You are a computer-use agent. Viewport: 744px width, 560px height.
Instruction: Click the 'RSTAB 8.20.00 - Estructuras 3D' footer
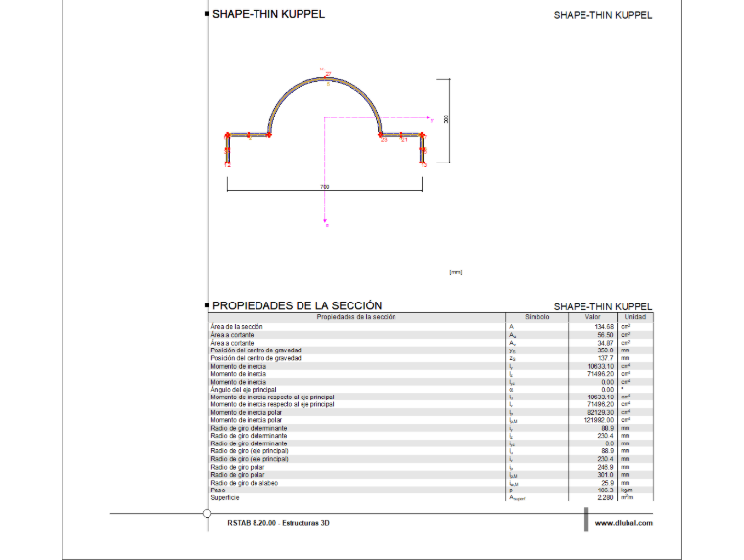[x=278, y=523]
